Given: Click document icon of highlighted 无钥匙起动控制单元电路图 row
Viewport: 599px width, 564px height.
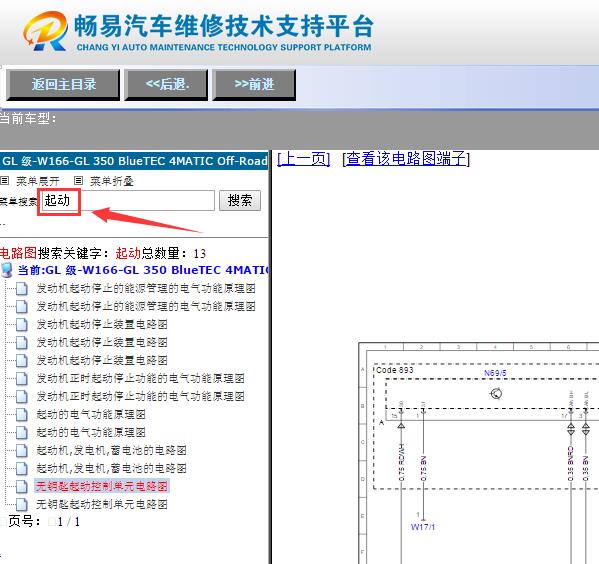Looking at the screenshot, I should coord(22,486).
